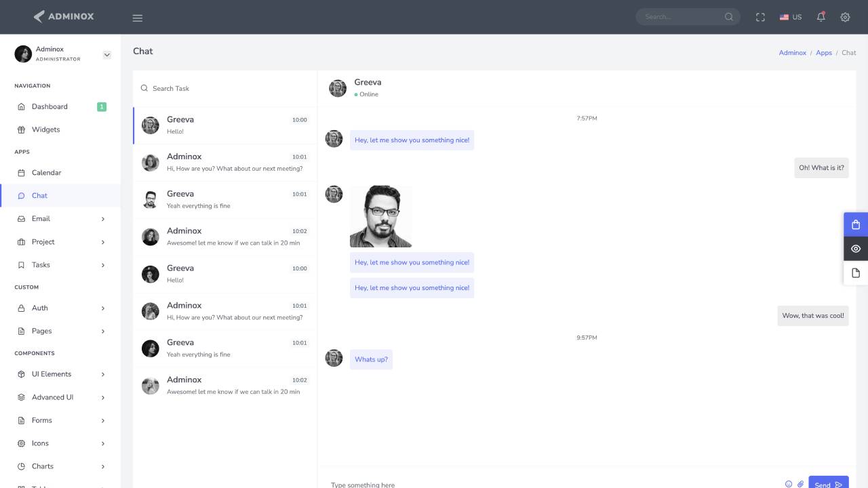Click the Pages document icon
This screenshot has height=488, width=868.
[x=21, y=331]
